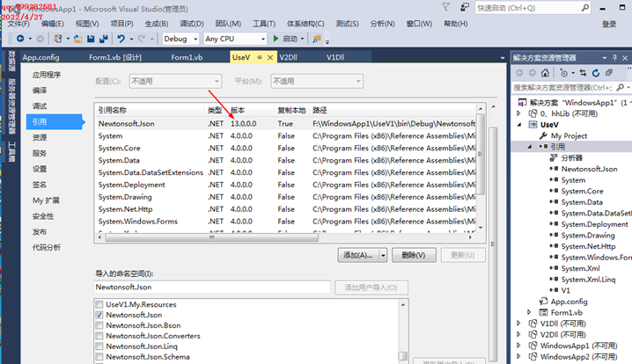Viewport: 632px width, 364px height.
Task: Click the quick launch search magnifier
Action: click(x=584, y=8)
